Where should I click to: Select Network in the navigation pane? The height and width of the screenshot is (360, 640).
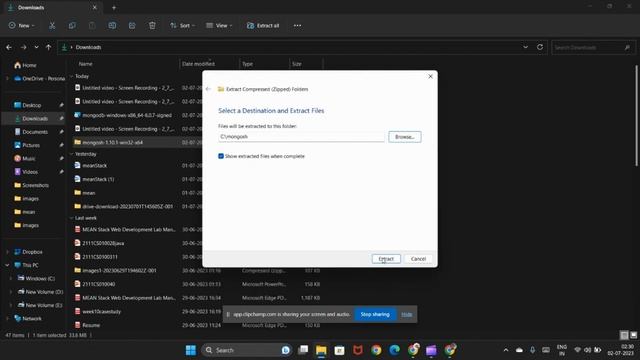[33, 318]
